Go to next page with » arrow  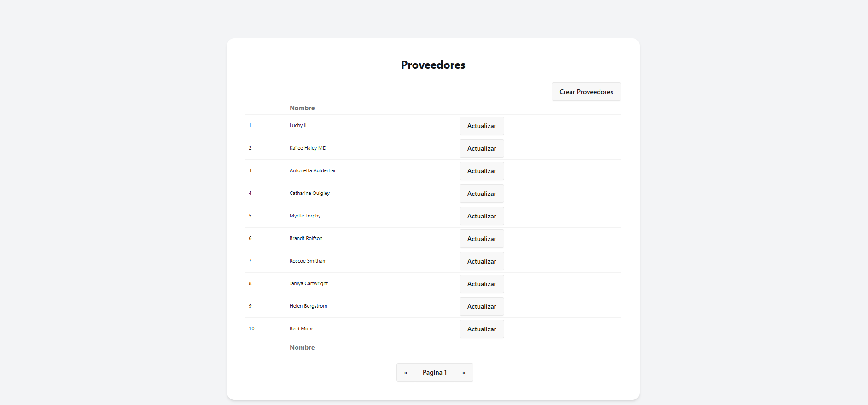tap(464, 372)
